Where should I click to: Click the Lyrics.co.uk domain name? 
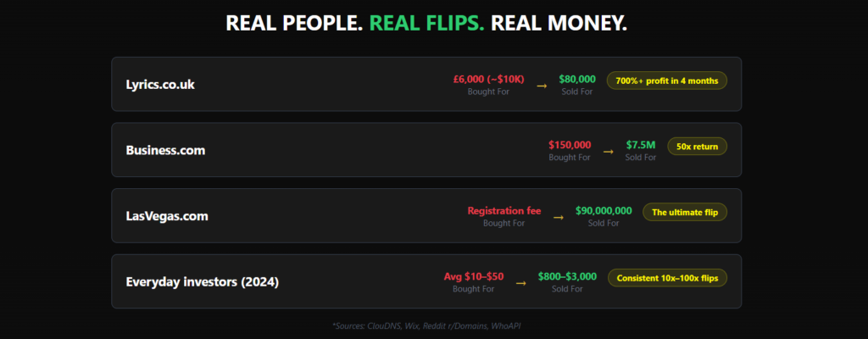click(x=160, y=84)
